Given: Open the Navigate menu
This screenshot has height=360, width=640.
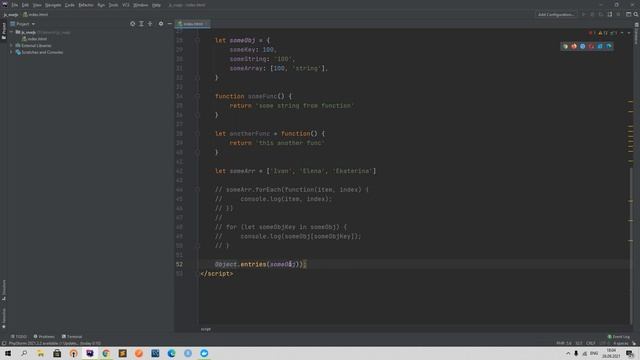Looking at the screenshot, I should [53, 5].
